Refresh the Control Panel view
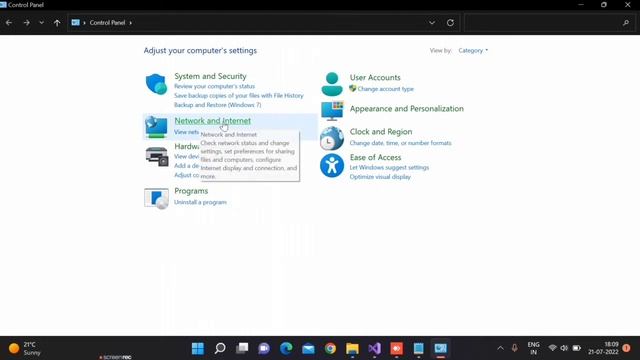 (450, 23)
